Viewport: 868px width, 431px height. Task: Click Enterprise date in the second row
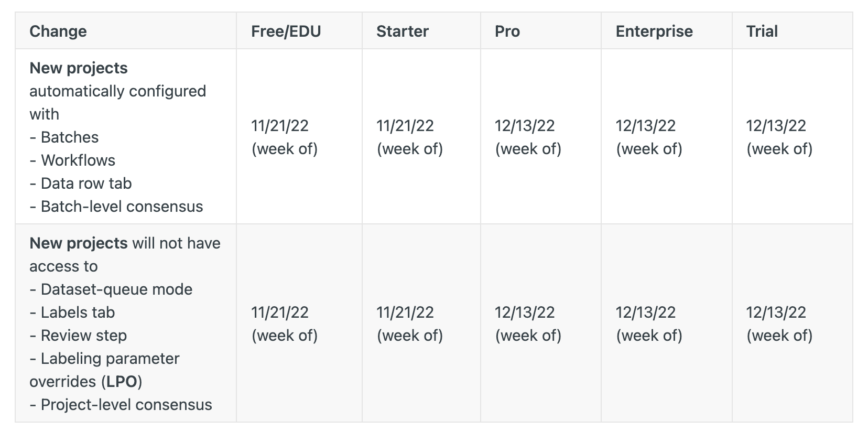point(649,324)
